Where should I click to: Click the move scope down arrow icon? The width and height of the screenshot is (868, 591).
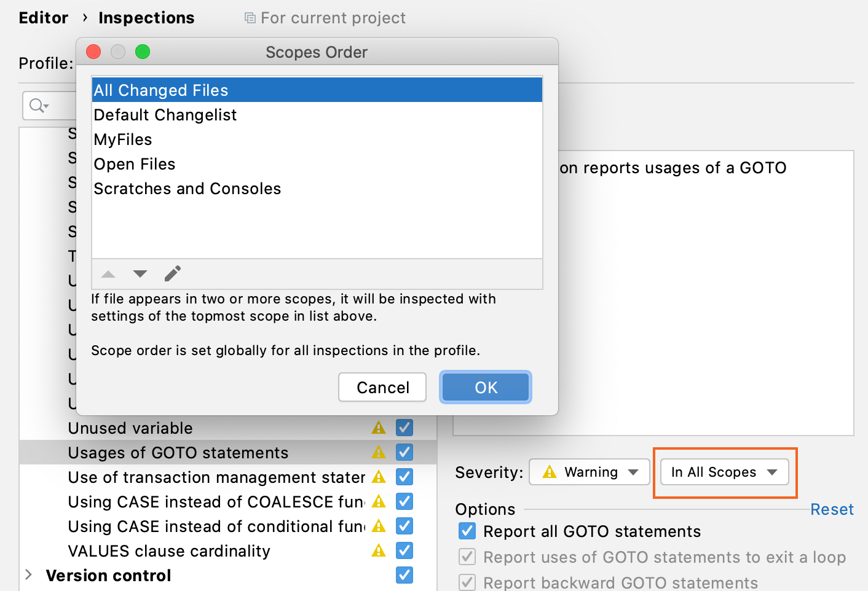pyautogui.click(x=140, y=274)
